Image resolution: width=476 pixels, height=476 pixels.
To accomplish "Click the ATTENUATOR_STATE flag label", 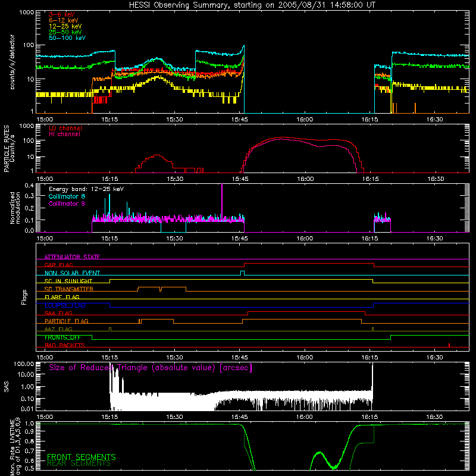I will (72, 257).
